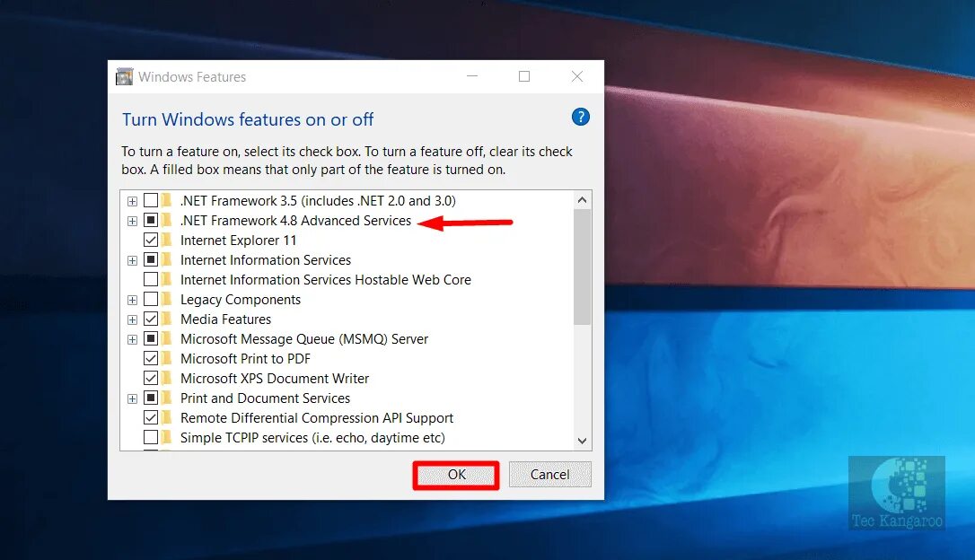Click the features list scroll down arrow

(582, 441)
